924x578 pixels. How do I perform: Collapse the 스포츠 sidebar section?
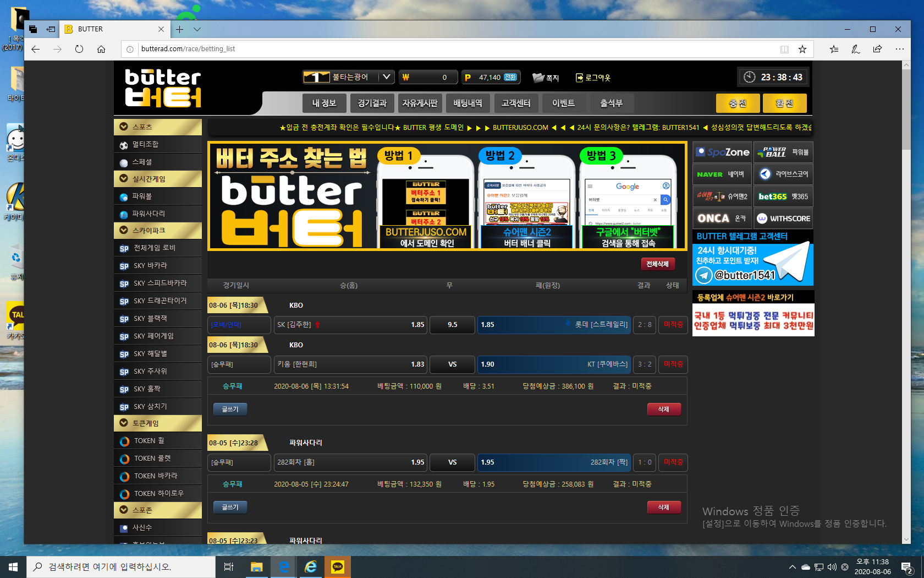[x=124, y=127]
